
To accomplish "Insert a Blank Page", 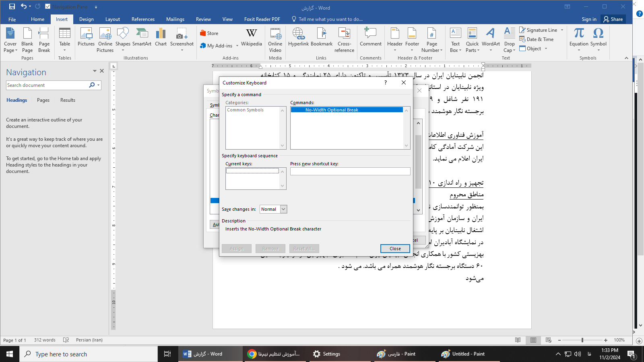I will (27, 40).
